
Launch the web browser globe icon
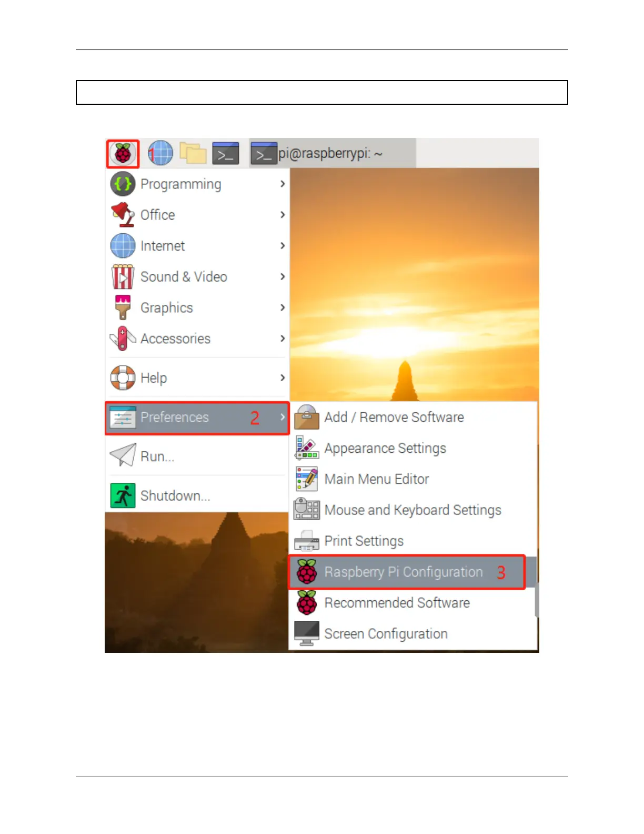160,153
